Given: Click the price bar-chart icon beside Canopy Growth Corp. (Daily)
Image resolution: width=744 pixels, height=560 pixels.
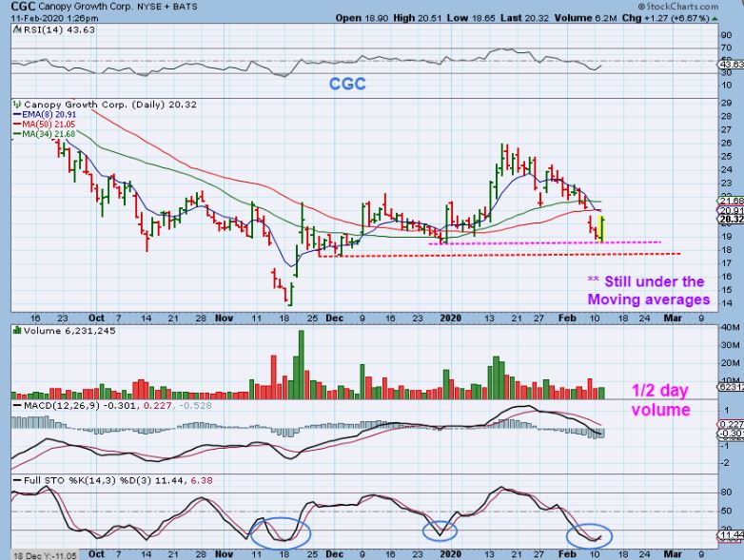Looking at the screenshot, I should 17,105.
